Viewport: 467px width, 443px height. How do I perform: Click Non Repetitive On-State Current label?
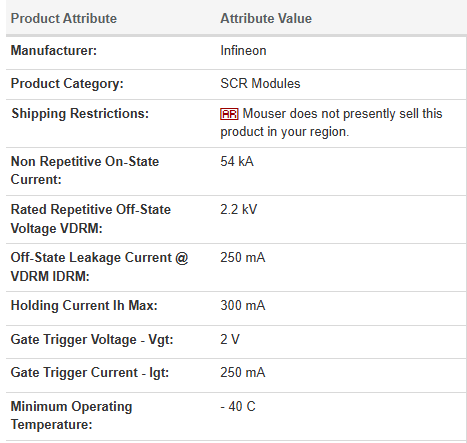click(85, 170)
